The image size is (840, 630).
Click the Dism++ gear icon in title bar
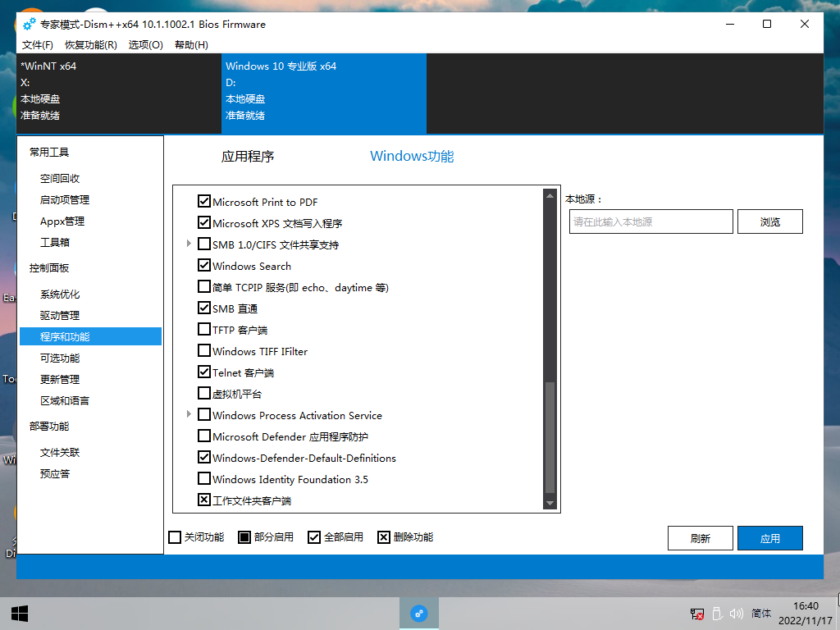(30, 24)
